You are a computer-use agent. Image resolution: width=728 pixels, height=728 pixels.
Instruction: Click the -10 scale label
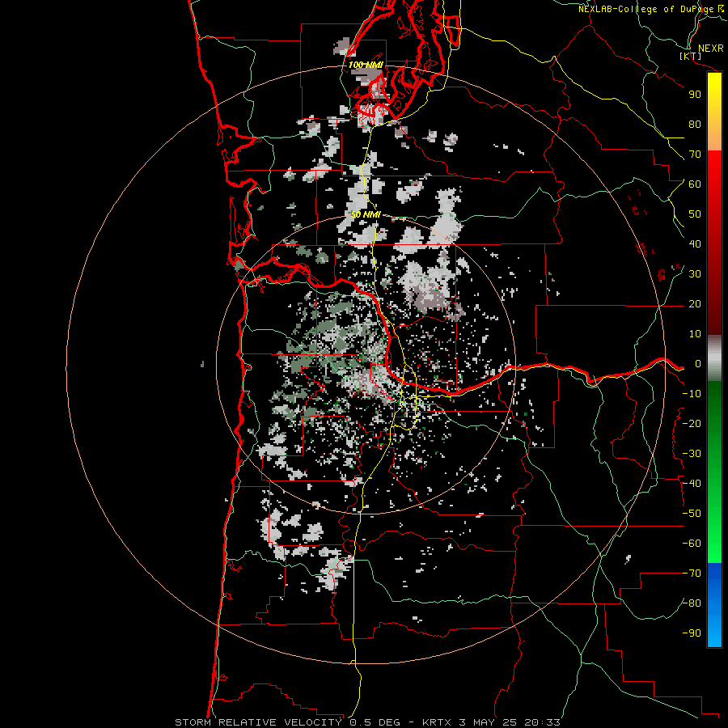coord(692,394)
